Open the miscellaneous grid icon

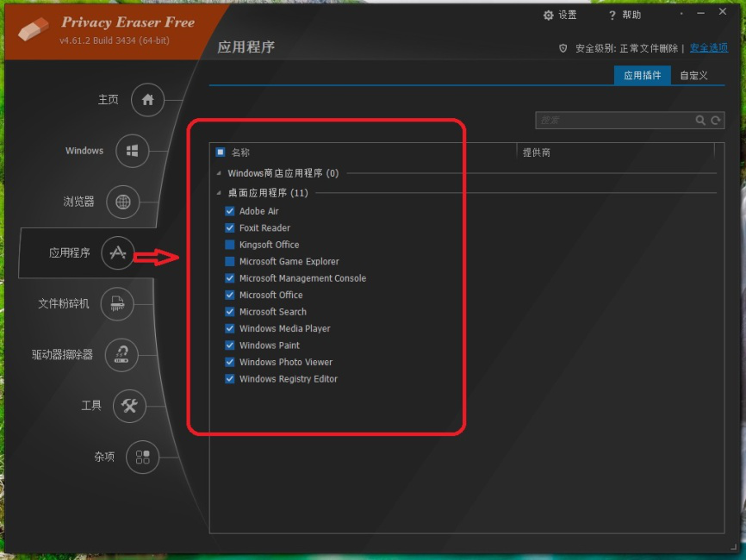[x=142, y=457]
